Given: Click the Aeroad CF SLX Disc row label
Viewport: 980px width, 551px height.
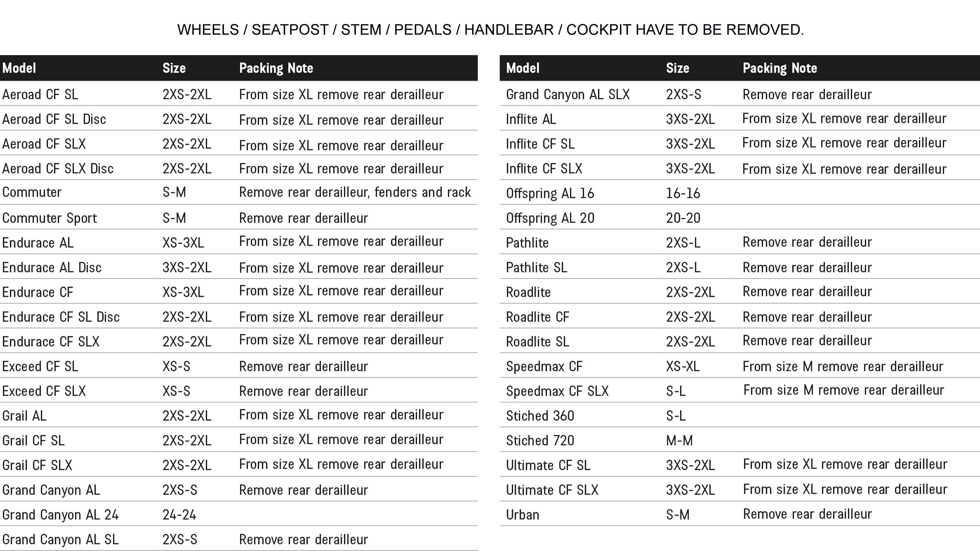Looking at the screenshot, I should 58,169.
